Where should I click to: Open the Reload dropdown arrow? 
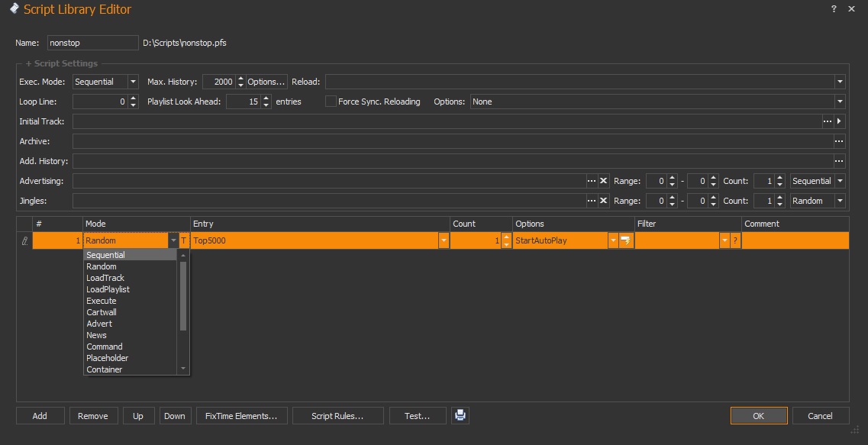(840, 82)
